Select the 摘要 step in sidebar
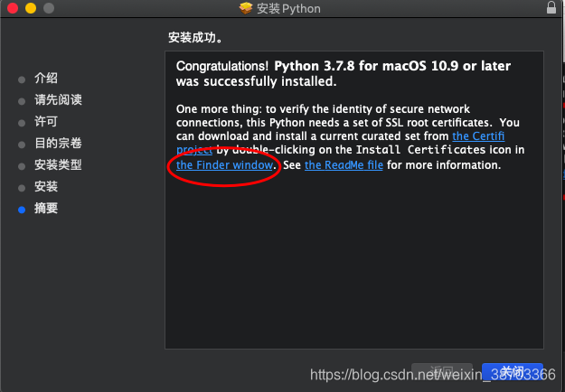This screenshot has width=565, height=392. (46, 208)
